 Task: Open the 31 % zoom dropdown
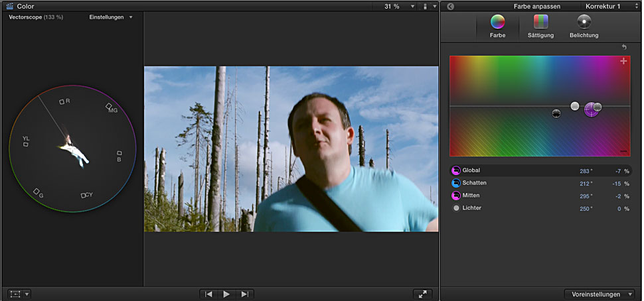click(x=396, y=6)
